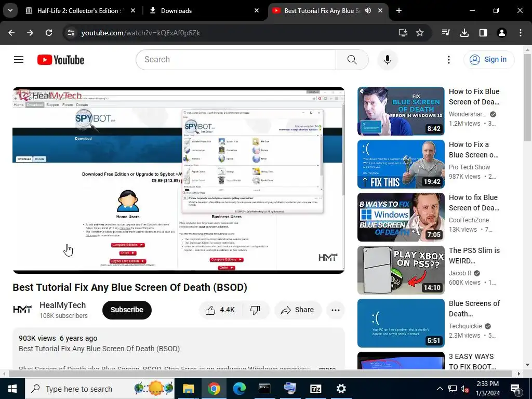
Task: Open the Wondershare blue screen video thumbnail
Action: pos(401,111)
